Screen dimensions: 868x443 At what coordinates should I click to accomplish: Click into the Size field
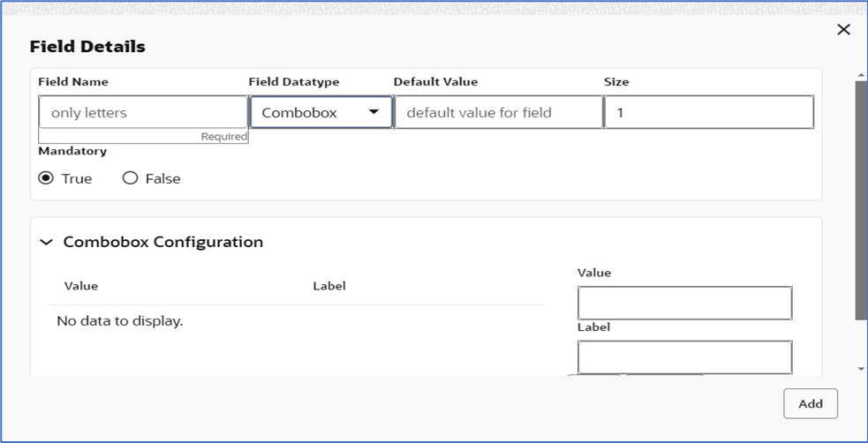point(708,112)
